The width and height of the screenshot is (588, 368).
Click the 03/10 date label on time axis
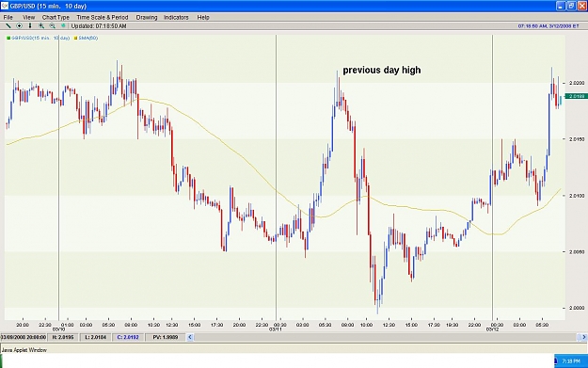click(x=58, y=329)
